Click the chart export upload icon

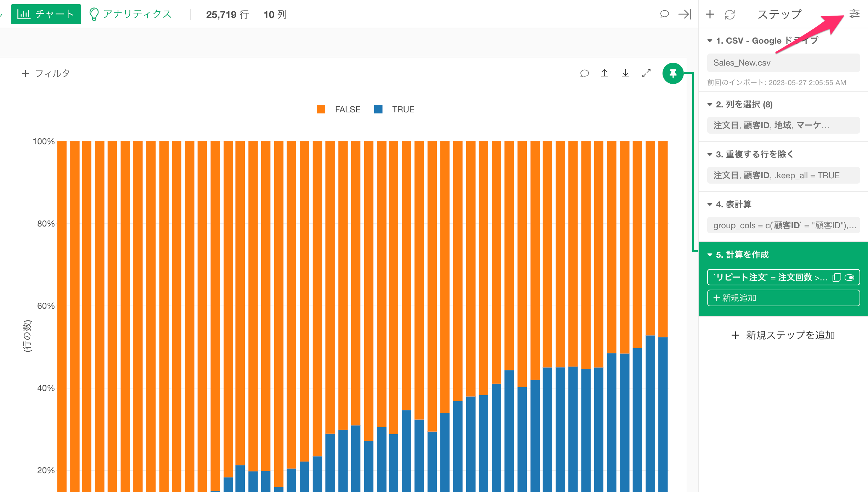tap(604, 73)
